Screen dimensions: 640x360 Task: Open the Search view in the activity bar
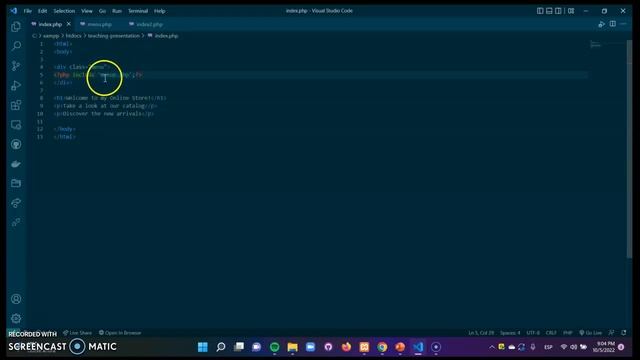[x=16, y=46]
